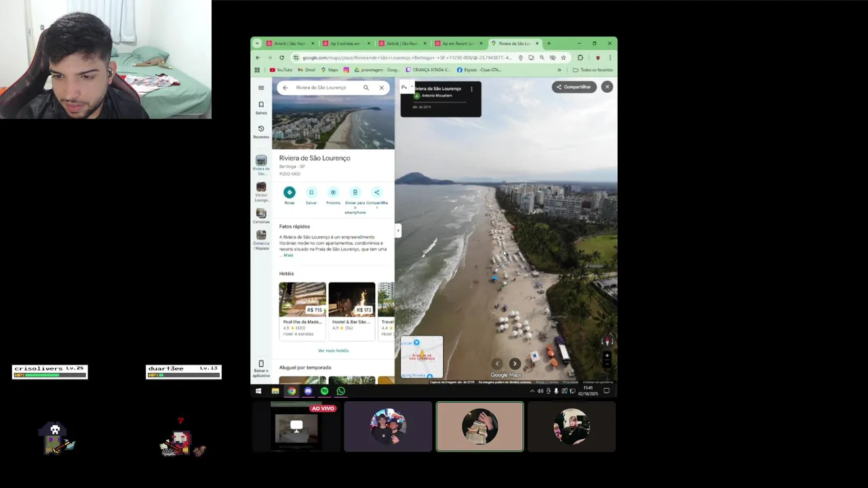Go to the previous photo arrow
The width and height of the screenshot is (868, 488).
[497, 364]
